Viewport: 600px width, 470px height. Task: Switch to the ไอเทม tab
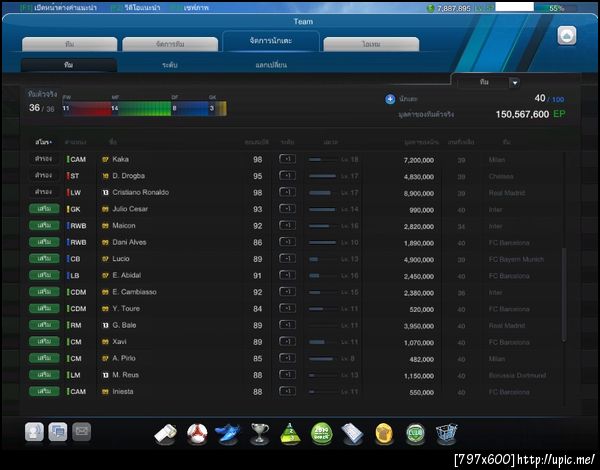[371, 44]
